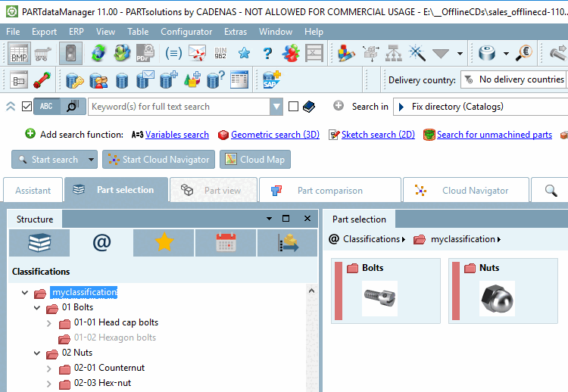Open the Search in directory combo box

(x=480, y=107)
